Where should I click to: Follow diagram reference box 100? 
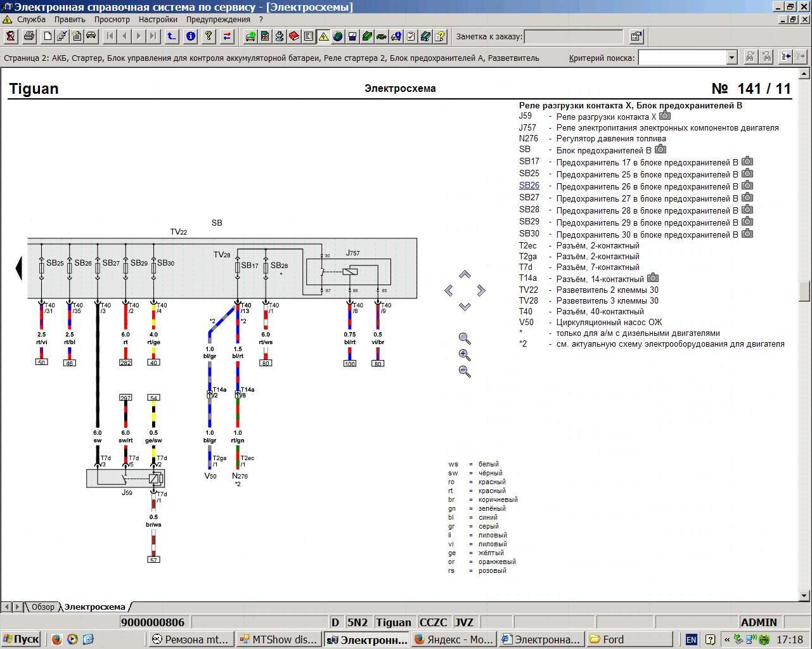350,363
